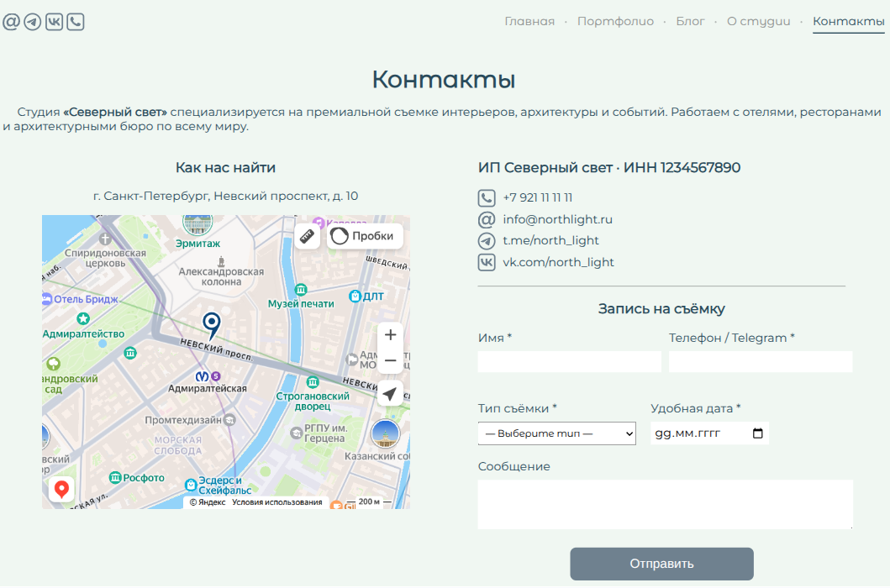Viewport: 890px width, 588px height.
Task: Zoom out the map with minus button
Action: click(x=391, y=360)
